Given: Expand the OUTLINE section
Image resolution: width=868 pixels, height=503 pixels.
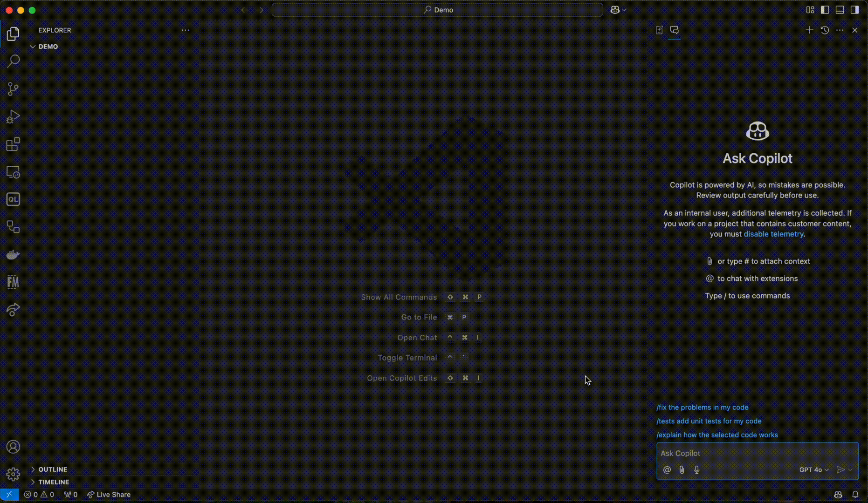Looking at the screenshot, I should (x=114, y=469).
